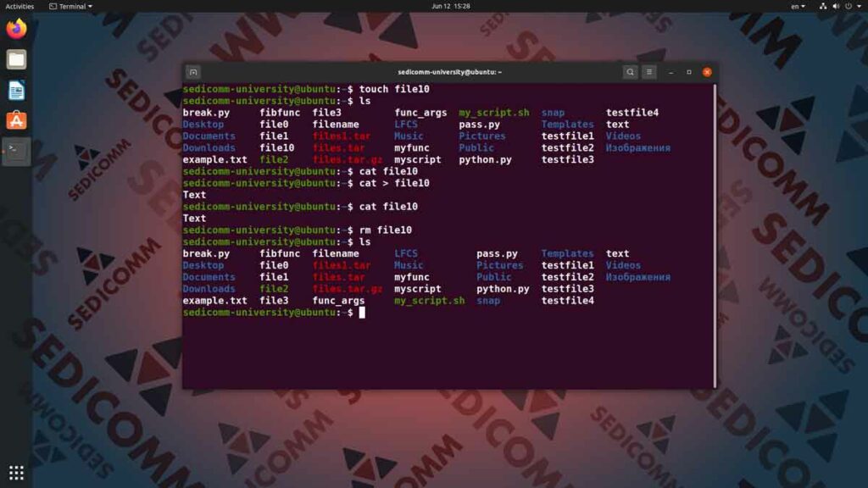Click 'python.py' in first listing

[x=485, y=159]
